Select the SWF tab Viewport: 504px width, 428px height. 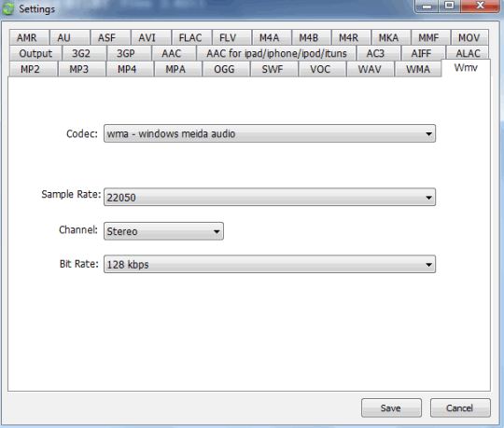pyautogui.click(x=274, y=69)
